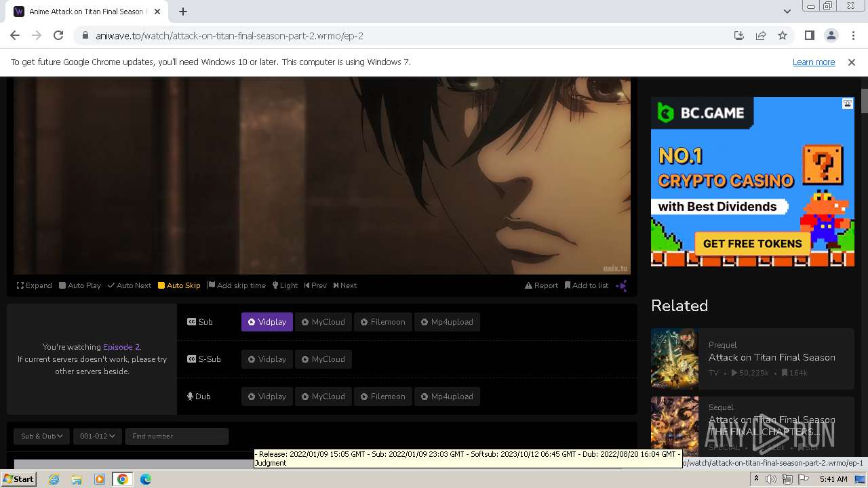Select Dub Filemoon server
The width and height of the screenshot is (868, 488).
point(382,396)
